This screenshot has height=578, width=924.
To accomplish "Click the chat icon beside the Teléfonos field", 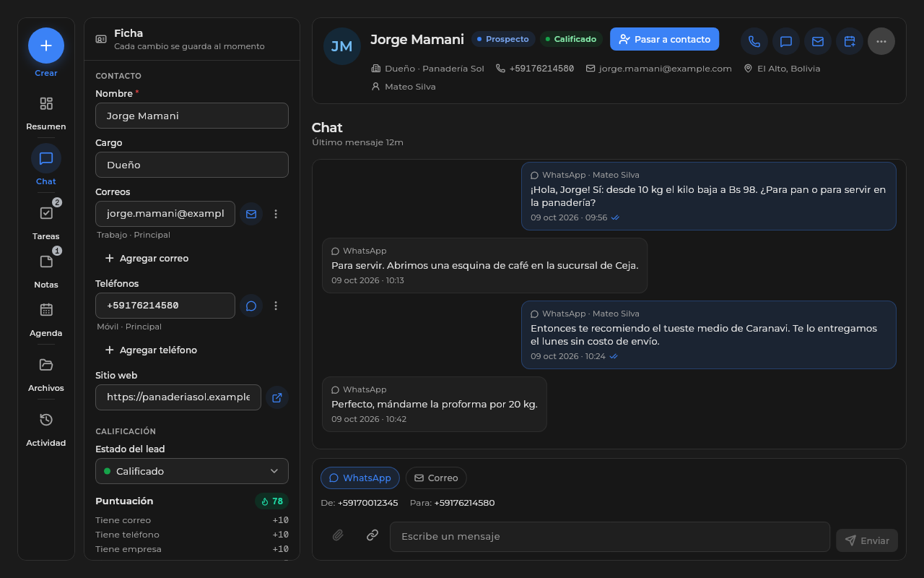I will [251, 306].
